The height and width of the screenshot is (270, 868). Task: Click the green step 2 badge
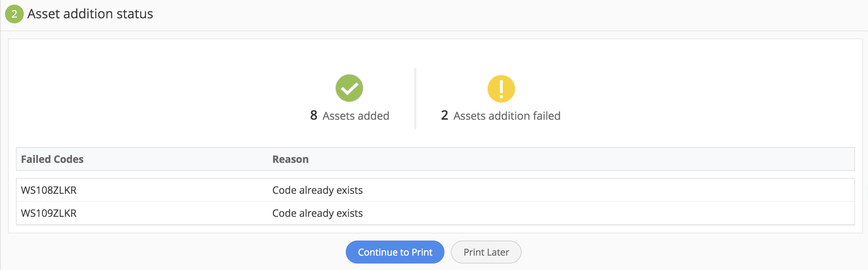point(14,14)
